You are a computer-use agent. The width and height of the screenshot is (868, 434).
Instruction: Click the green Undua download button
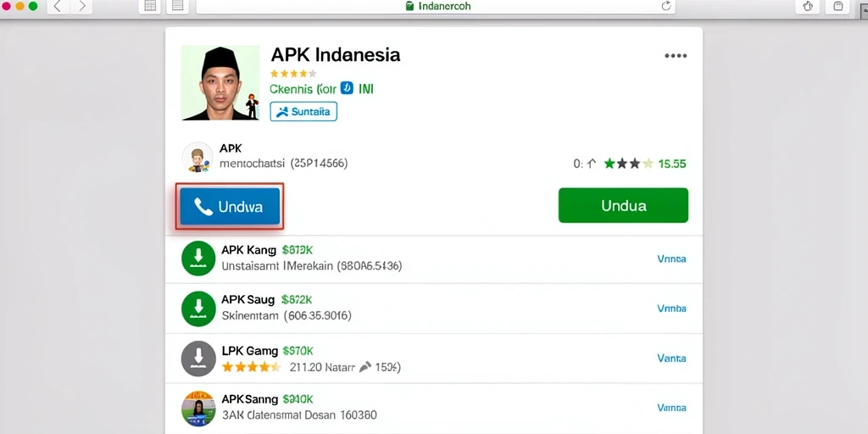[x=623, y=205]
